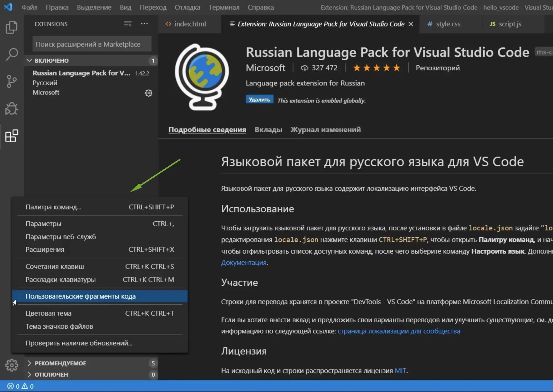Open the Search view icon

pyautogui.click(x=11, y=54)
